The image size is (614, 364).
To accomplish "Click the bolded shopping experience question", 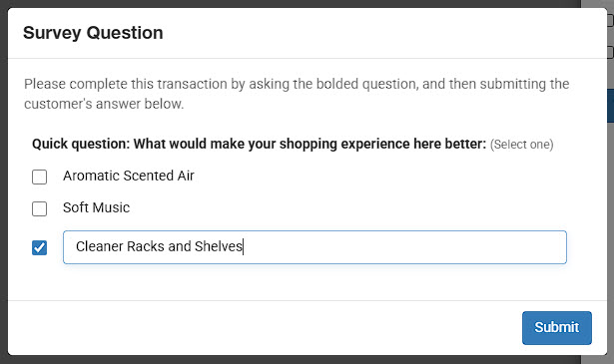I will click(x=259, y=144).
